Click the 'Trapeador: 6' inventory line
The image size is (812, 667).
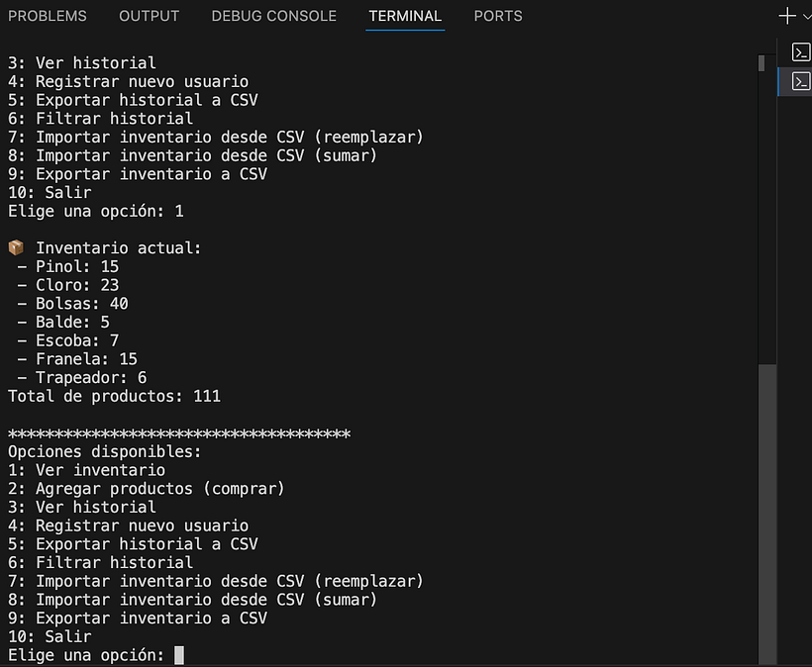82,378
